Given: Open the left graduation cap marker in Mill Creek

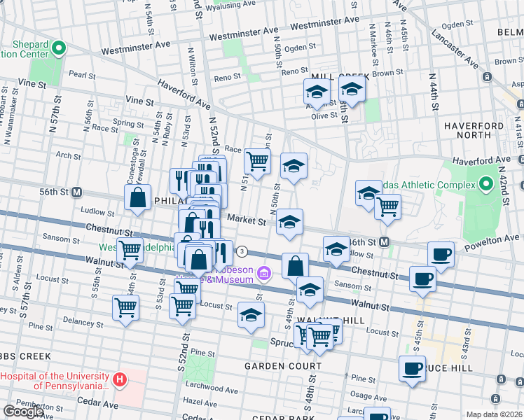Looking at the screenshot, I should 317,93.
